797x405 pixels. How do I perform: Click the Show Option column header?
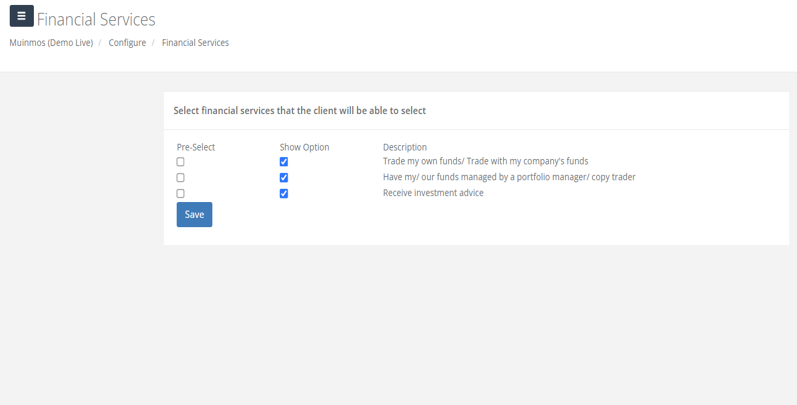[304, 147]
